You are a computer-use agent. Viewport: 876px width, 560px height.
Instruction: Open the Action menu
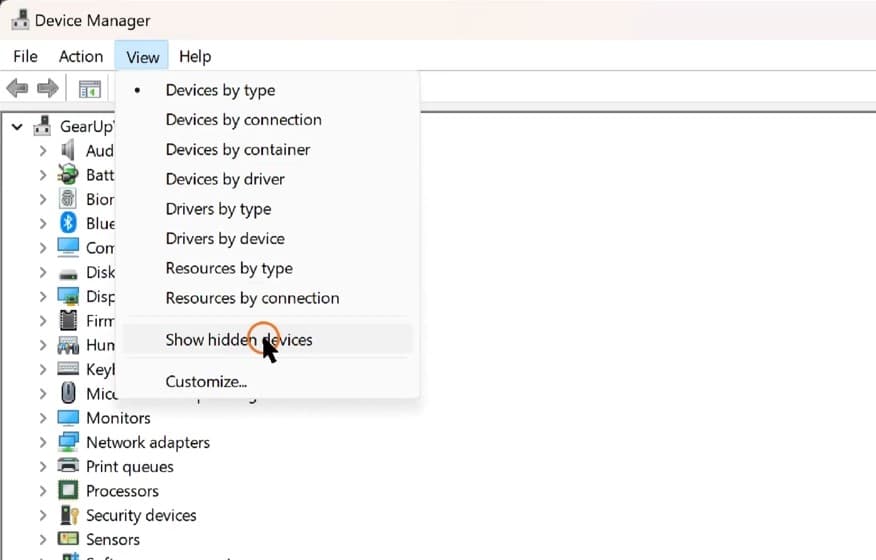pos(81,57)
